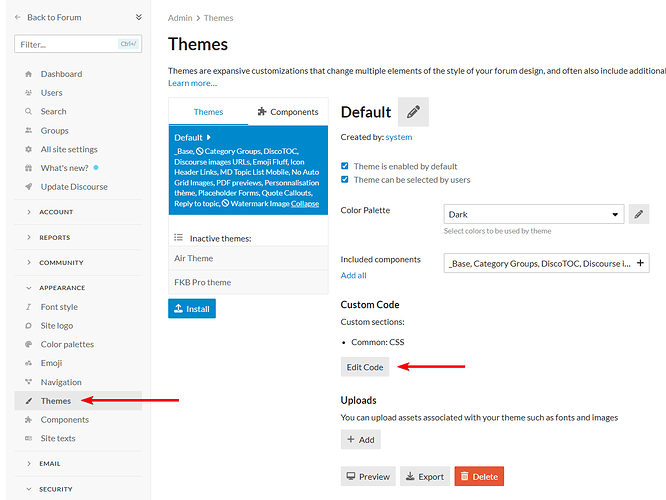Screen dimensions: 666x500
Task: Click the Export button
Action: click(x=425, y=476)
